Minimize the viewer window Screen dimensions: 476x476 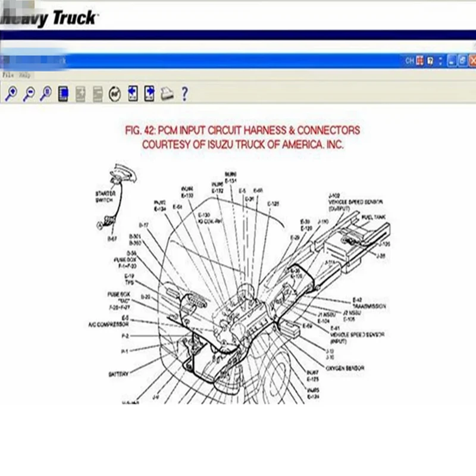(452, 61)
